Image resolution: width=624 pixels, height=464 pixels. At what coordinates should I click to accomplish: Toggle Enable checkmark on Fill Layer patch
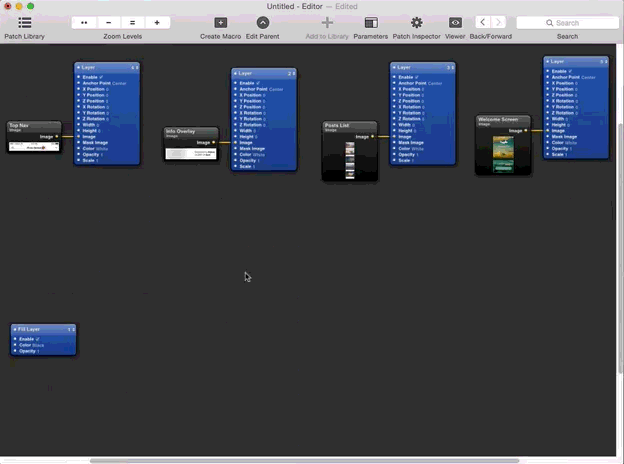[39, 339]
